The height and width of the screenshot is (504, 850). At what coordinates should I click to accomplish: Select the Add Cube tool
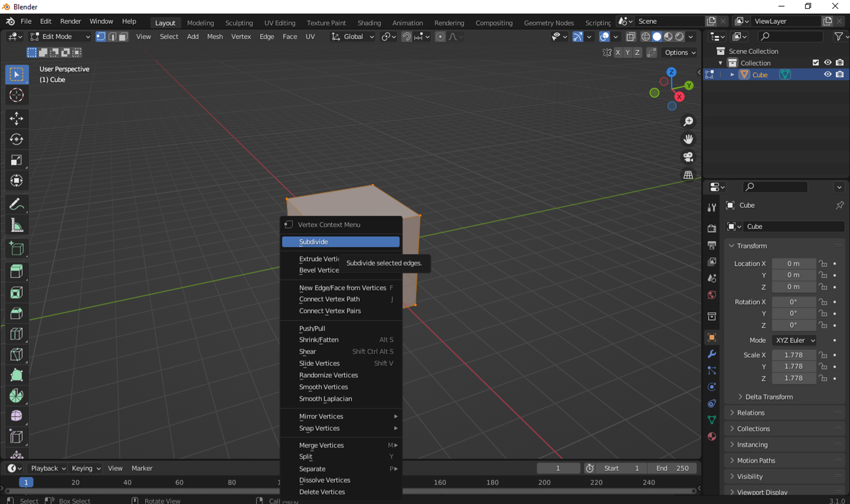17,249
